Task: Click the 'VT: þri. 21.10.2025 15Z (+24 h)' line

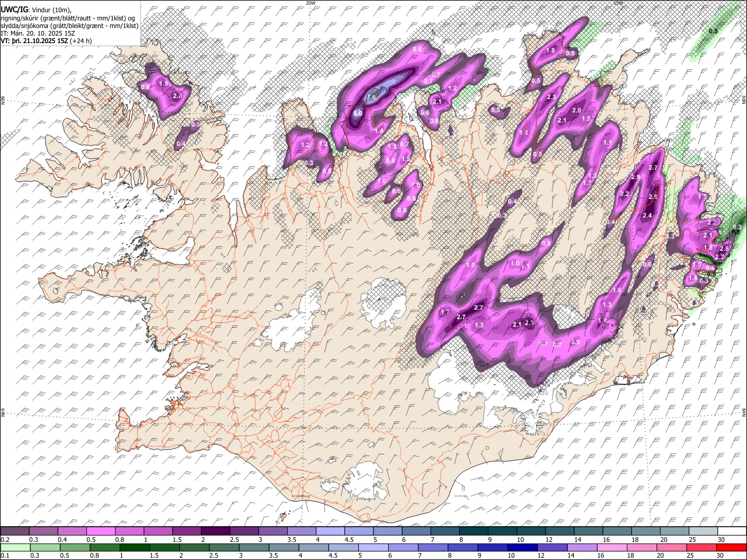Action: tap(47, 41)
